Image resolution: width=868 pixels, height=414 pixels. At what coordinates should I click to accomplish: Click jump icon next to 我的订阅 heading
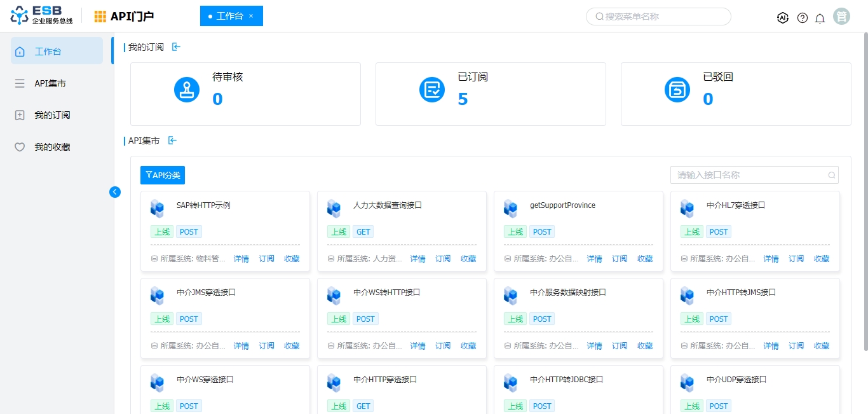176,47
